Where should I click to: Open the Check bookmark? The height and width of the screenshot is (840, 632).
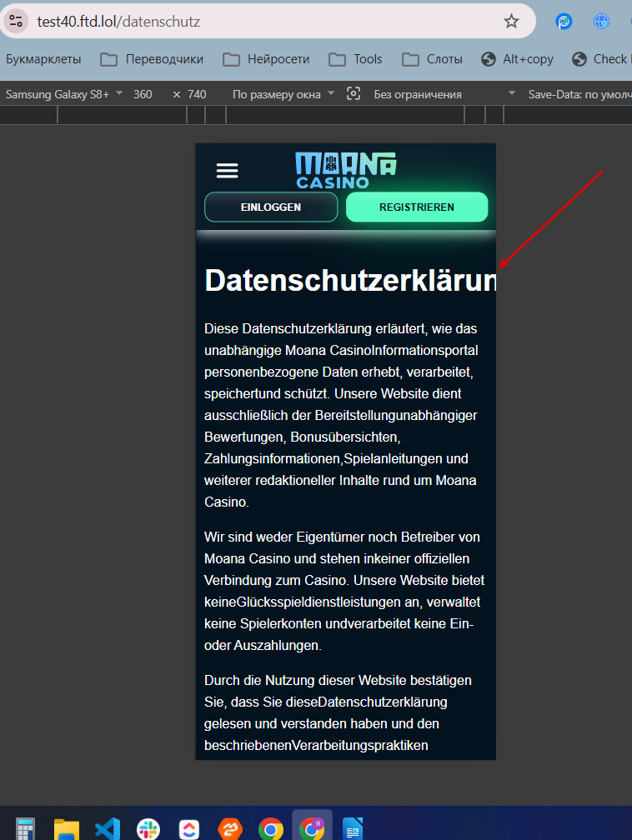pyautogui.click(x=600, y=59)
